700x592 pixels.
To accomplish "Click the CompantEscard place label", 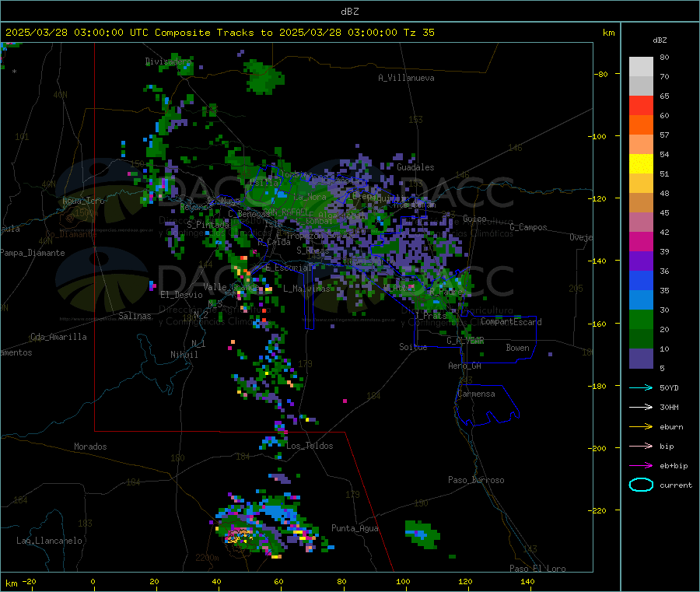I will (511, 322).
